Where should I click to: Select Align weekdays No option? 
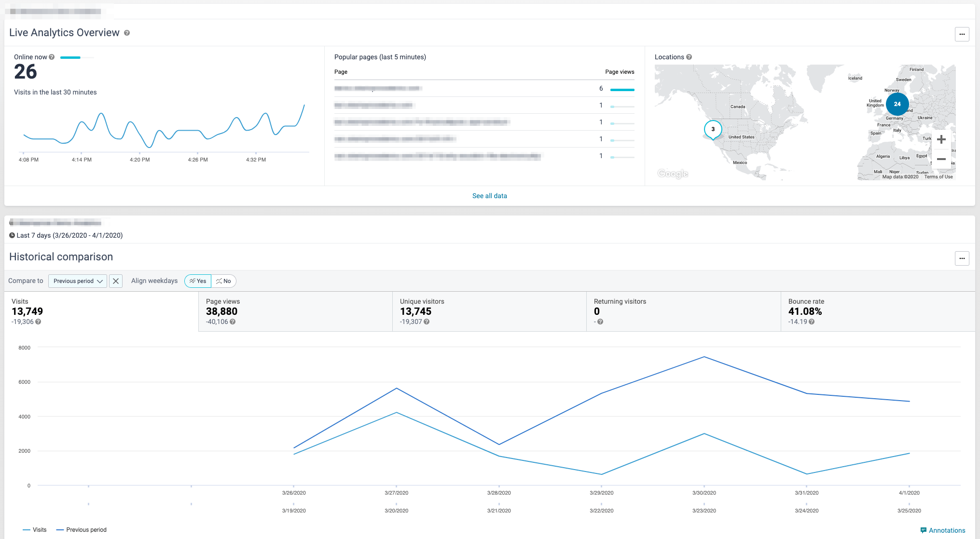pos(223,281)
